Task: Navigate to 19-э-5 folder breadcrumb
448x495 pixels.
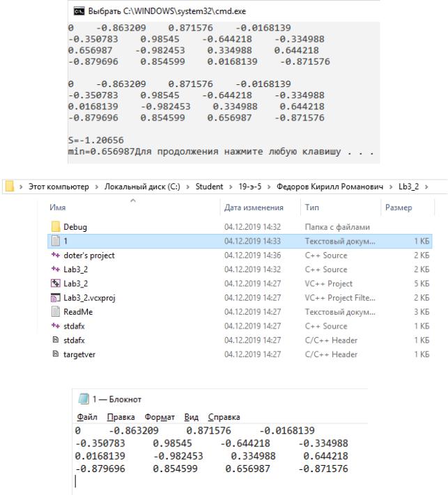Action: pyautogui.click(x=250, y=187)
